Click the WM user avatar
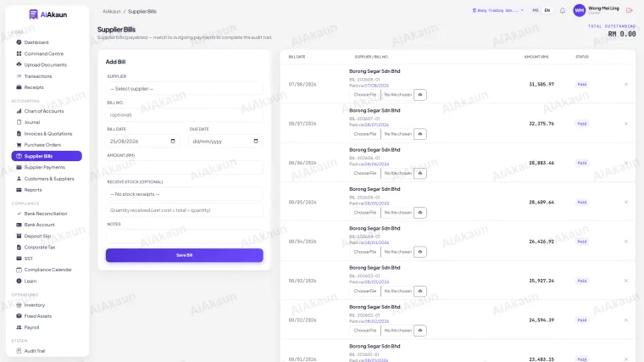 click(x=579, y=11)
